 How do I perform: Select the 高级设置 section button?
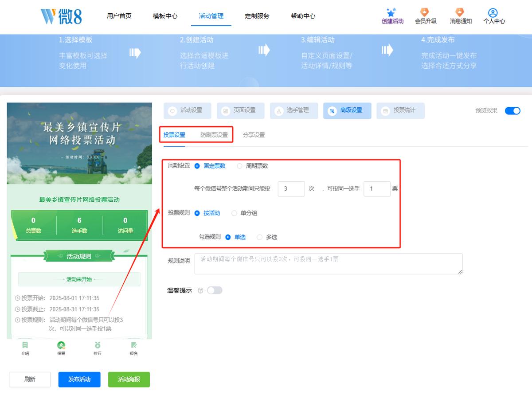click(x=347, y=110)
